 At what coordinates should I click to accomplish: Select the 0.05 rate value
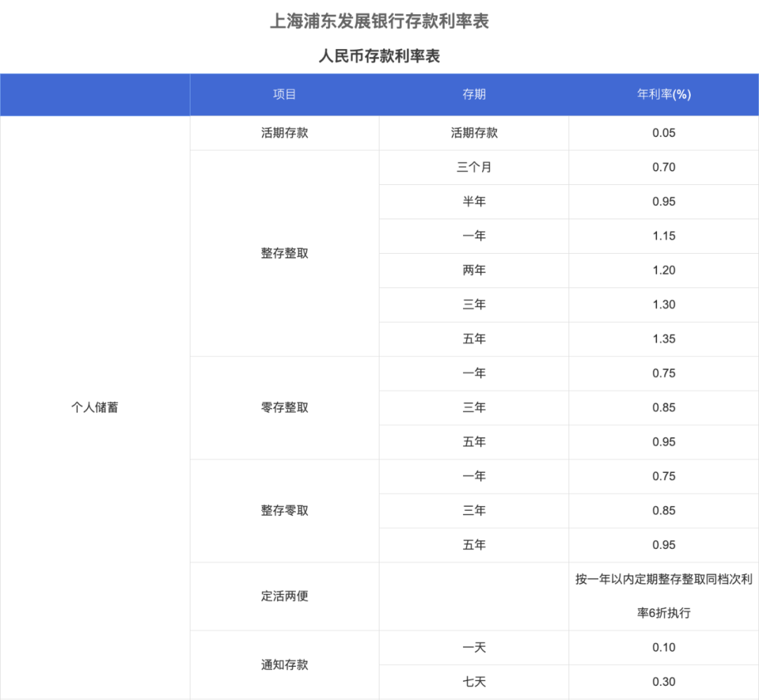tap(663, 133)
